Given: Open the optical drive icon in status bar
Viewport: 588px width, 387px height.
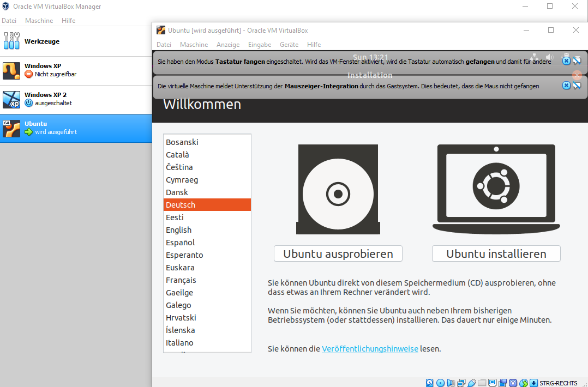Looking at the screenshot, I should [440, 383].
